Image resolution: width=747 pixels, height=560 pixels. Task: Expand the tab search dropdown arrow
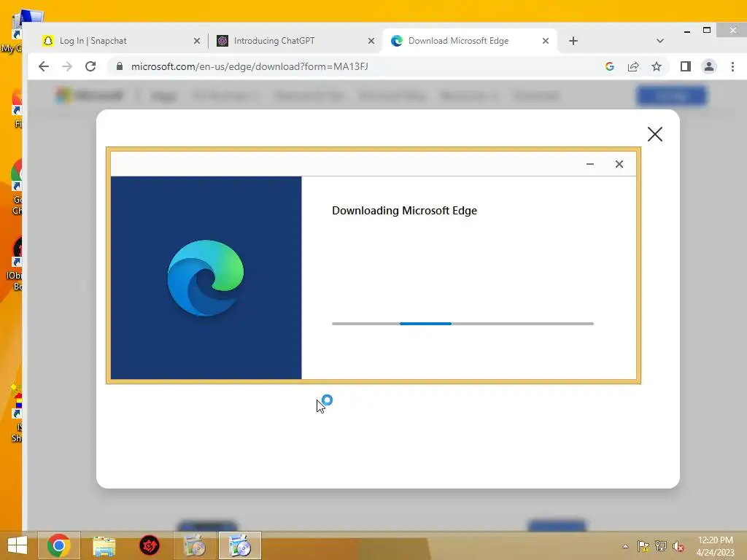coord(659,41)
